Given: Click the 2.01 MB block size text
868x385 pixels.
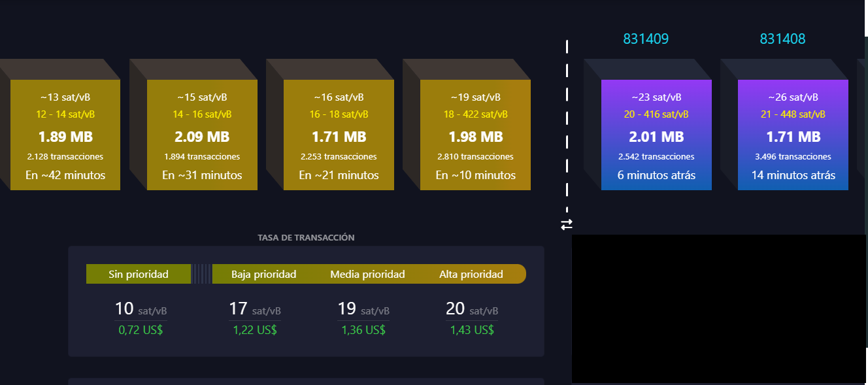Looking at the screenshot, I should click(656, 137).
